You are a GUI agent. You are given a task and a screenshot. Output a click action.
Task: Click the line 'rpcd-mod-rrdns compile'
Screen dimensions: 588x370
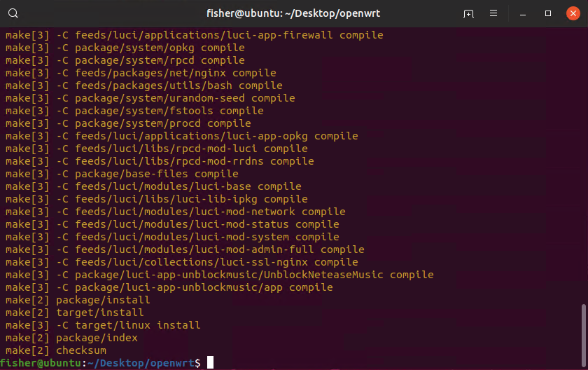[x=160, y=161]
